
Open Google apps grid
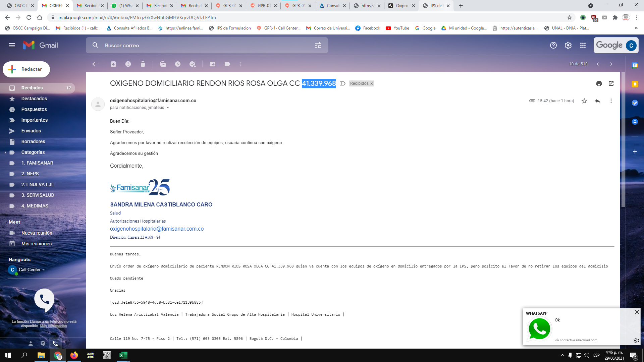pyautogui.click(x=583, y=45)
